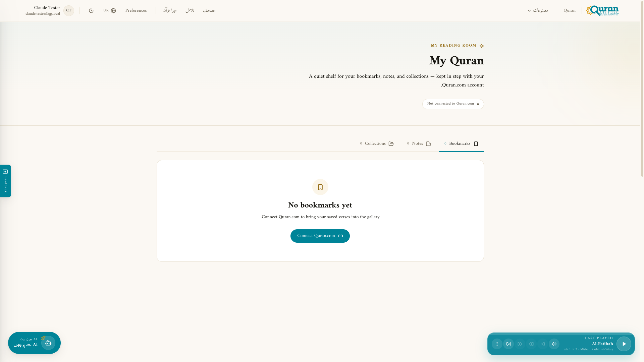Expand the مصنوعات dropdown menu
This screenshot has height=362, width=644.
click(x=538, y=11)
